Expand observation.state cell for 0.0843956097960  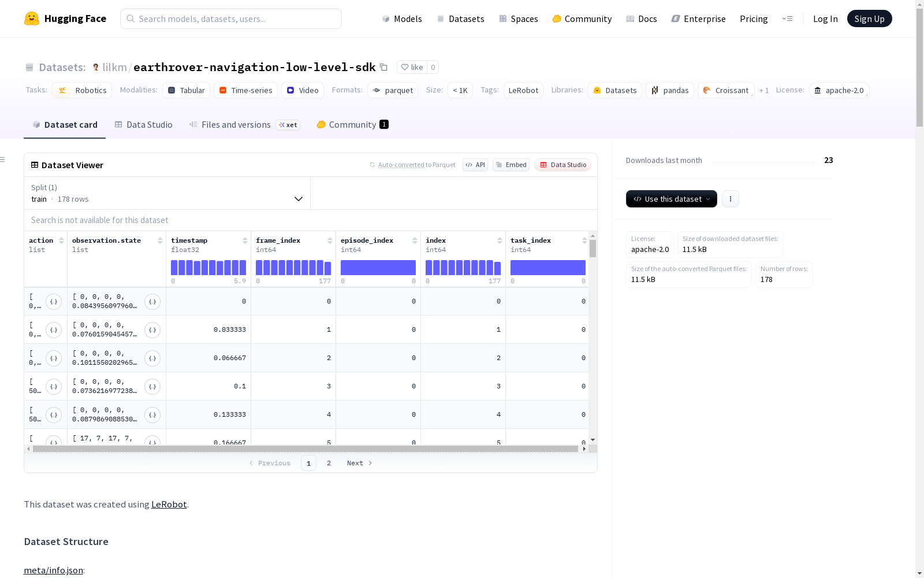[152, 302]
